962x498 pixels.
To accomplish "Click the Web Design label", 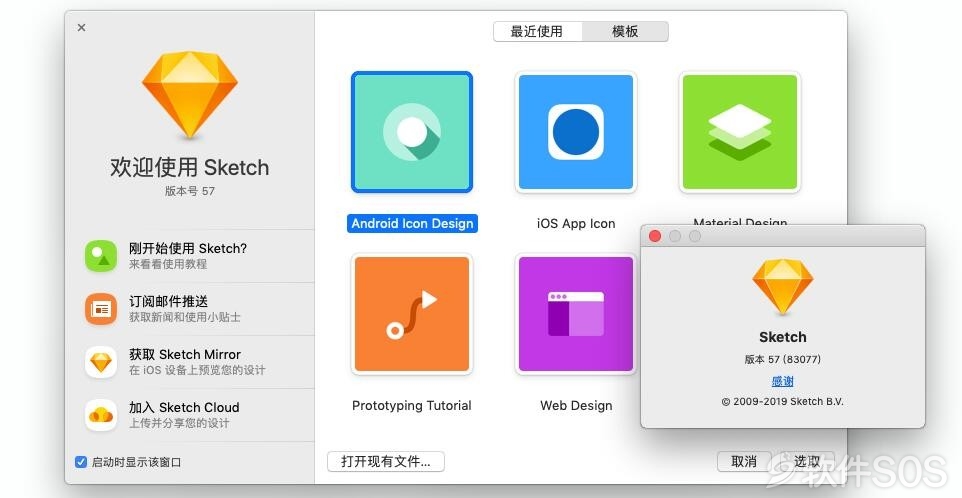I will [576, 405].
